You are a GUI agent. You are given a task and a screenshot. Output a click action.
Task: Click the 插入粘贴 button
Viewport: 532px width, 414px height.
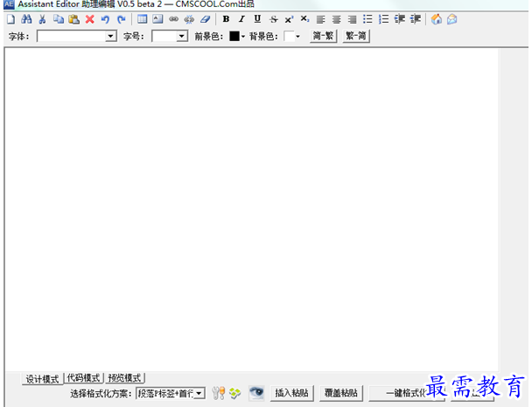point(291,393)
